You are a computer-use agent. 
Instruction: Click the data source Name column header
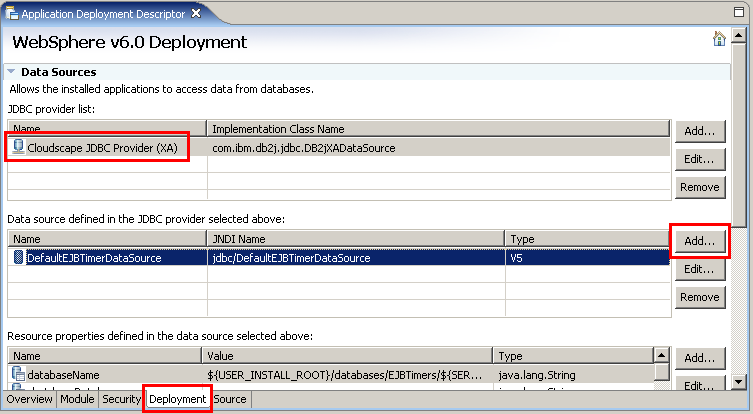[x=107, y=239]
